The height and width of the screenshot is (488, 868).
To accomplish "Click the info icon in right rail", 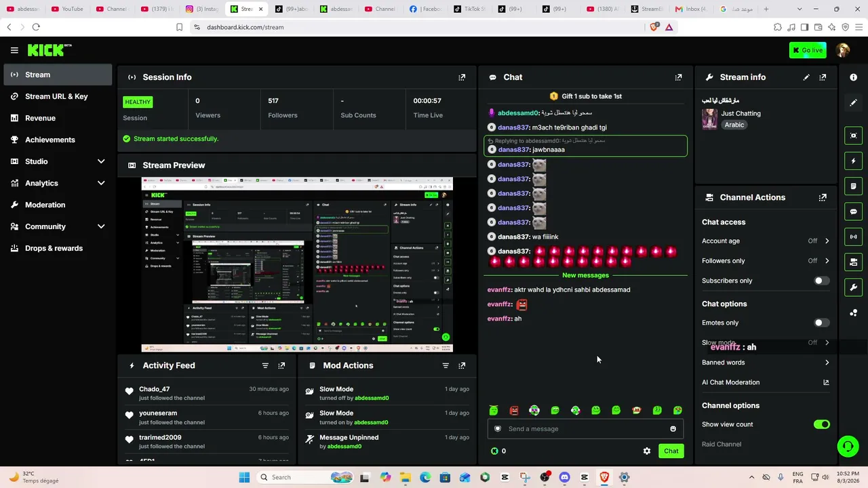I will point(853,77).
